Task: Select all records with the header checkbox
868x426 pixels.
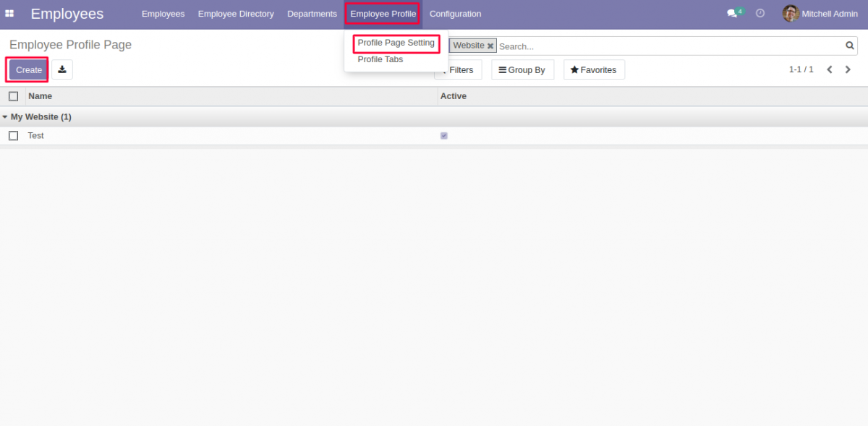Action: 12,95
